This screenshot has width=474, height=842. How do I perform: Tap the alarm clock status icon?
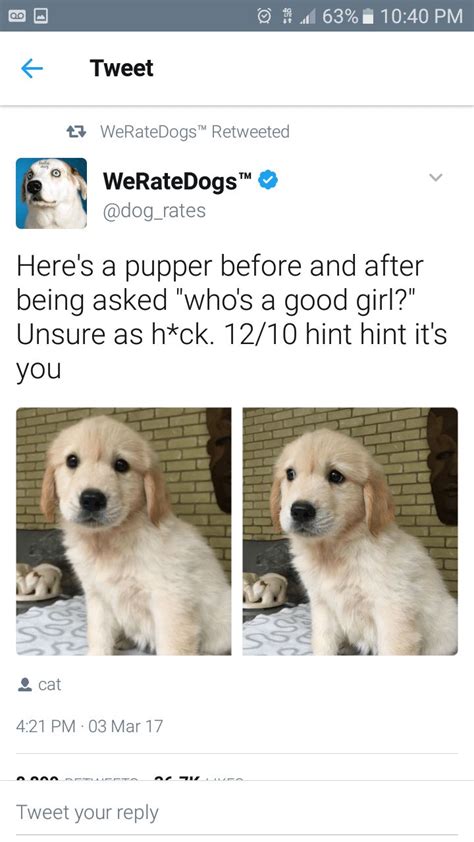265,16
